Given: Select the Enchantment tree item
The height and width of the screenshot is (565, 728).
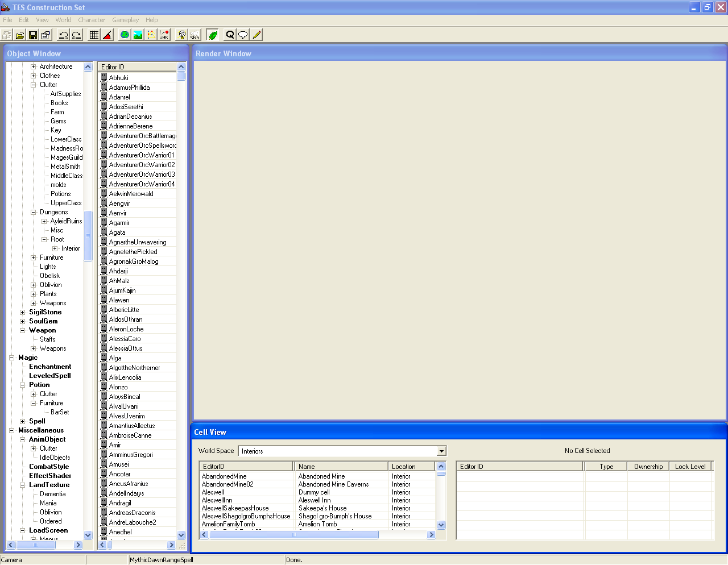Looking at the screenshot, I should 50,367.
